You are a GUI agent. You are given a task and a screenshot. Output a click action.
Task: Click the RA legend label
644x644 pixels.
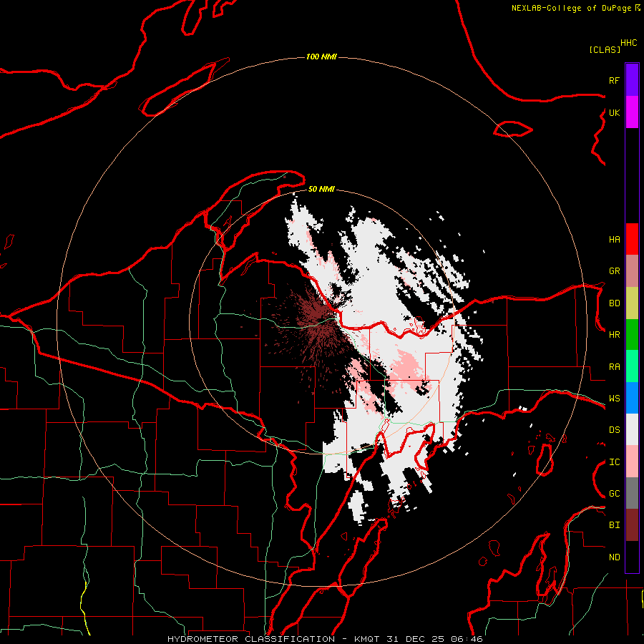pos(614,367)
